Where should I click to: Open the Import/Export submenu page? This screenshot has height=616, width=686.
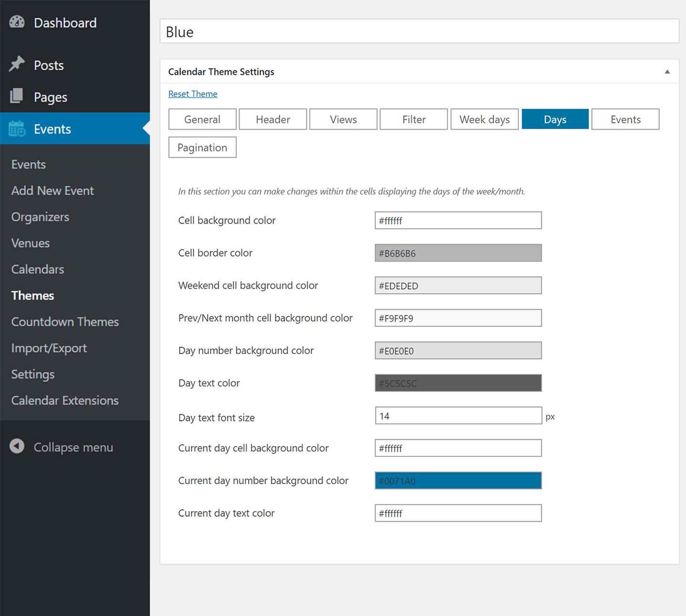pos(49,348)
